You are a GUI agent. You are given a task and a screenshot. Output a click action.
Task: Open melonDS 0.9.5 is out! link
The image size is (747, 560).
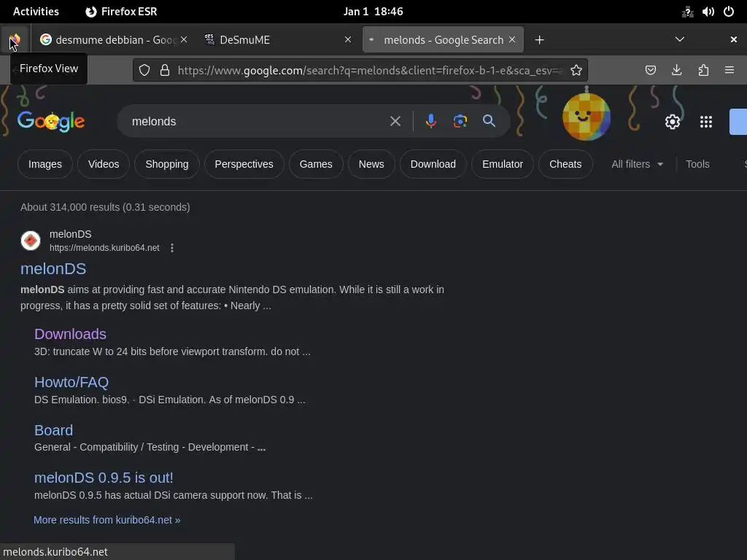(104, 478)
